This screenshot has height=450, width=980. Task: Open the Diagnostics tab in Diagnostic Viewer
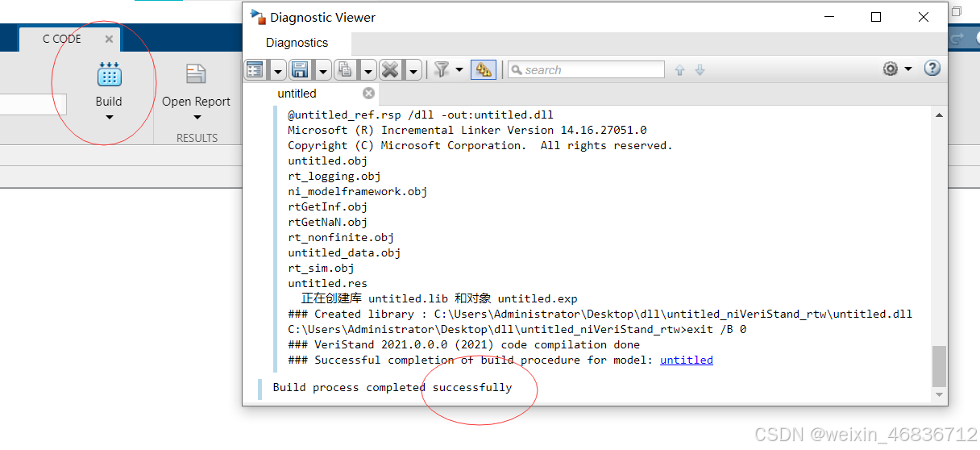coord(297,43)
